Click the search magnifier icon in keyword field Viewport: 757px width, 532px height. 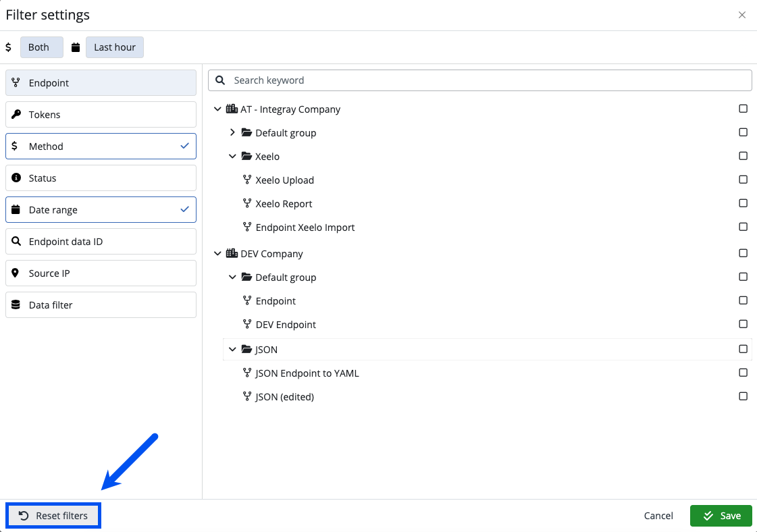pos(220,80)
